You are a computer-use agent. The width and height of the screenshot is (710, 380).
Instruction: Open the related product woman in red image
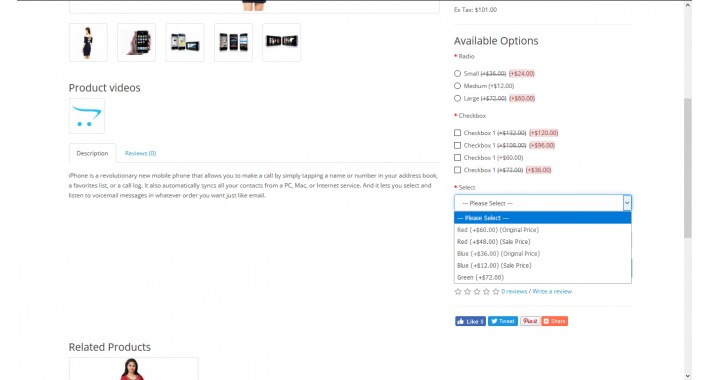point(133,369)
